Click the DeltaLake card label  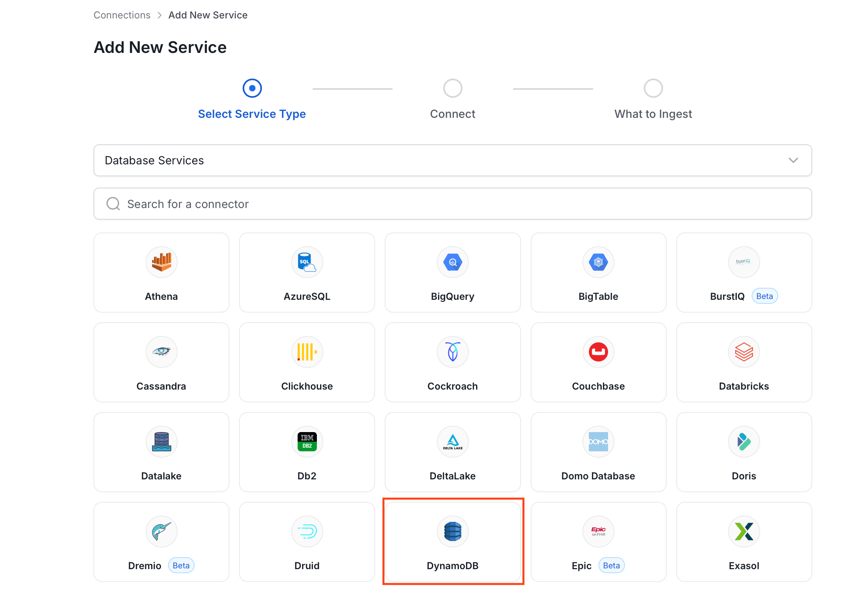453,476
